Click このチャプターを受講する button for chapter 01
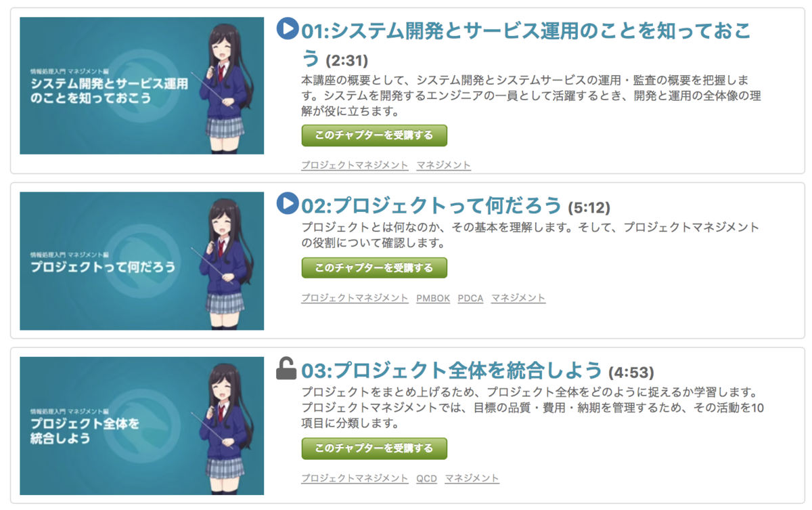This screenshot has height=510, width=812. [374, 135]
